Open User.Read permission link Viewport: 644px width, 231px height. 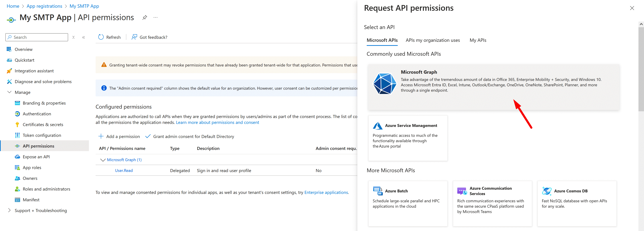coord(124,171)
